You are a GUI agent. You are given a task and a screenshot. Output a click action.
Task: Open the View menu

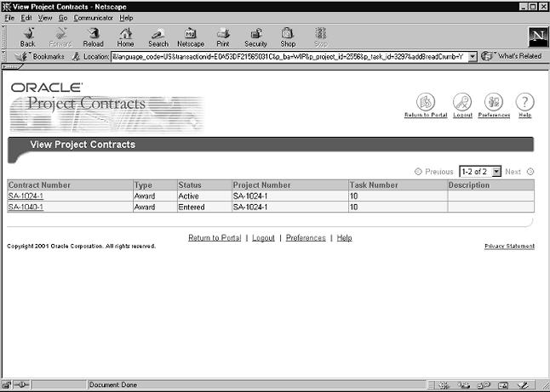click(x=45, y=18)
